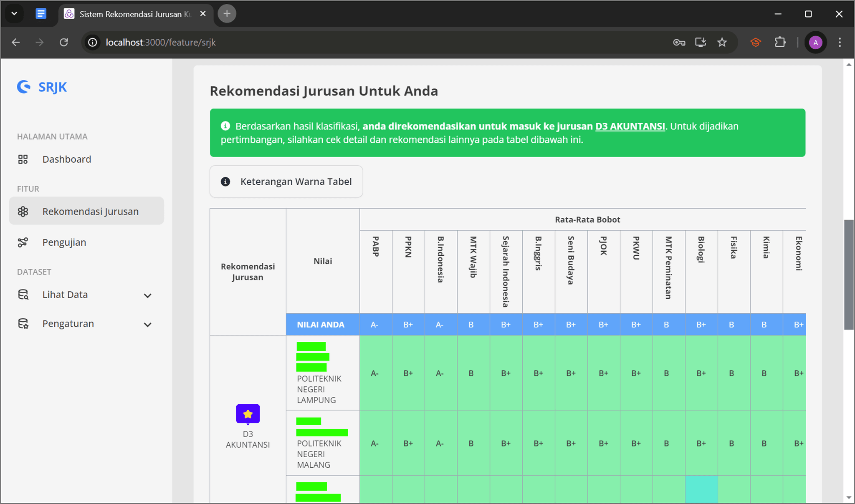This screenshot has width=855, height=504.
Task: Click the orange extension icon in toolbar
Action: point(756,42)
